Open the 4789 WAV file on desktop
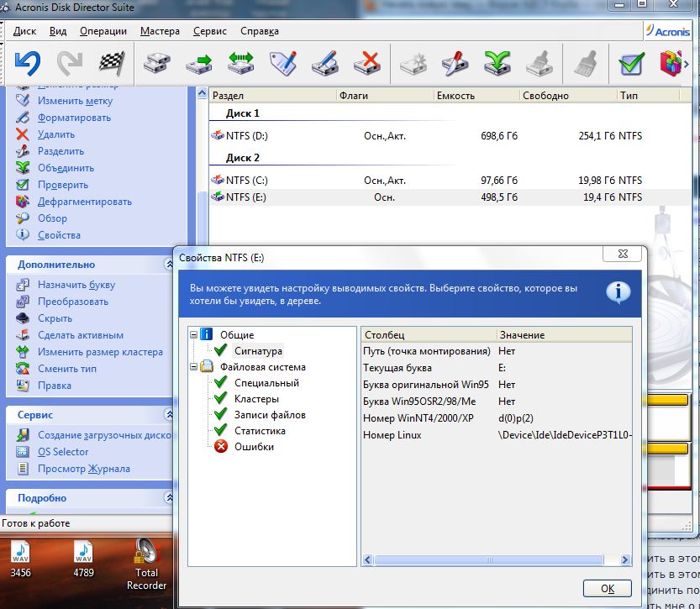Viewport: 700px width, 609px height. [x=83, y=559]
